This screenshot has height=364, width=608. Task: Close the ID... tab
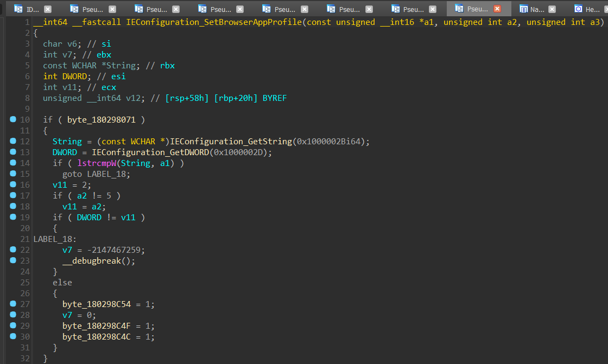click(x=48, y=9)
